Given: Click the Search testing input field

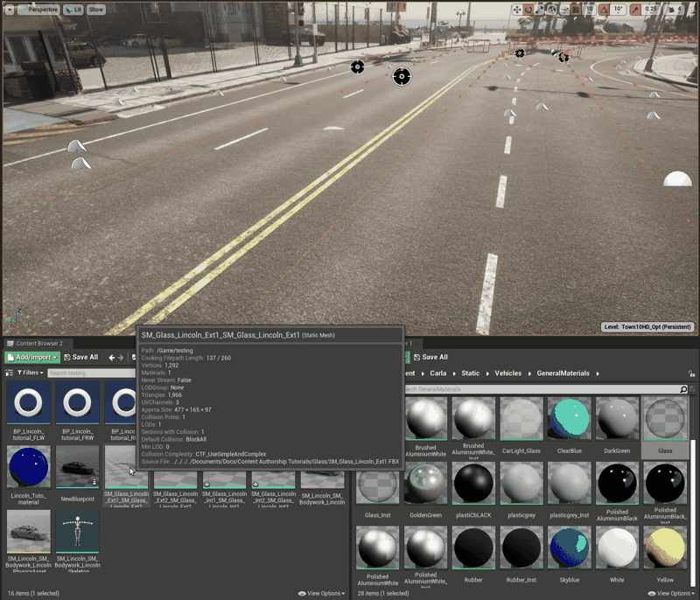Looking at the screenshot, I should pos(87,373).
